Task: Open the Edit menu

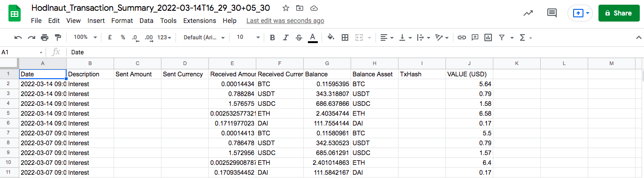Action: click(54, 21)
